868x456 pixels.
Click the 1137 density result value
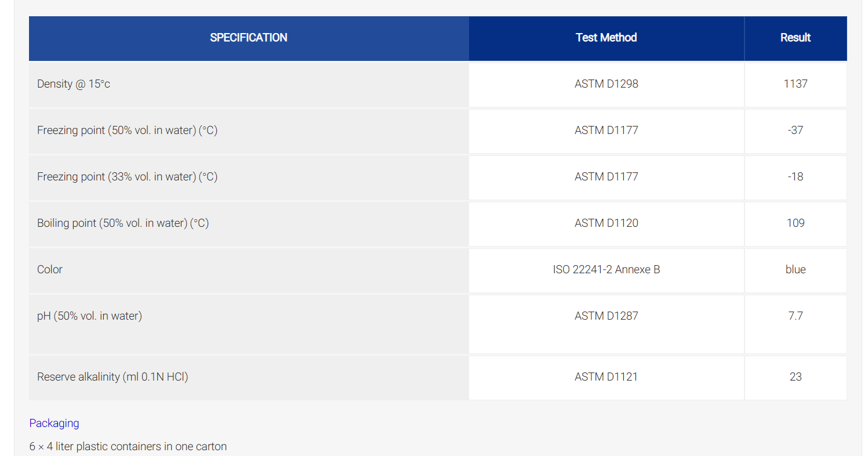(796, 84)
